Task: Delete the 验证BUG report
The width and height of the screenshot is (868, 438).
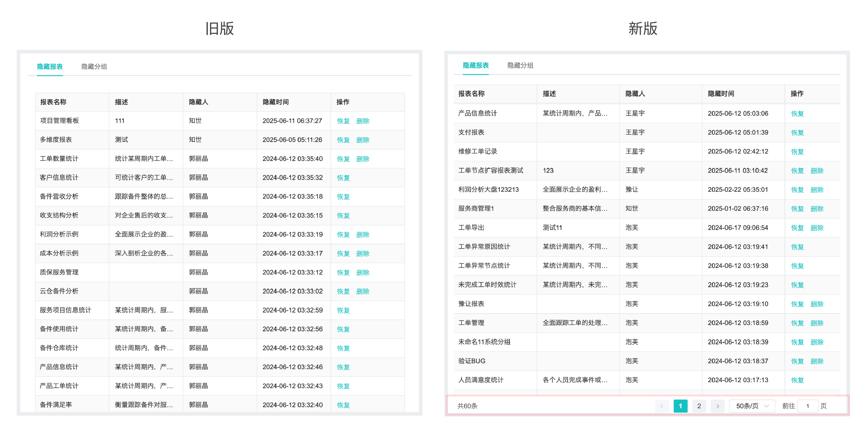Action: click(x=817, y=361)
